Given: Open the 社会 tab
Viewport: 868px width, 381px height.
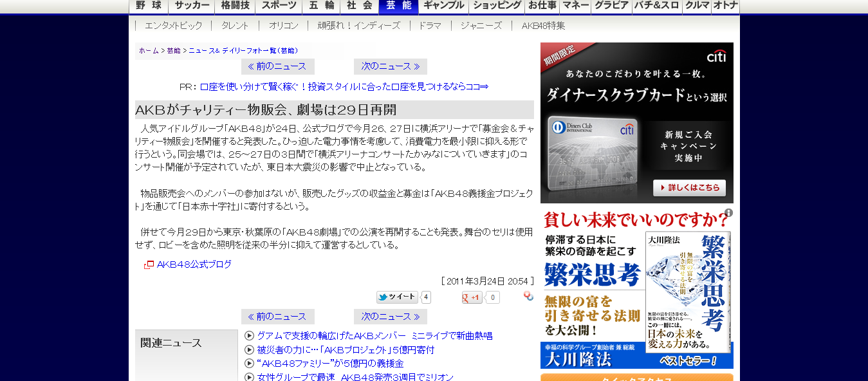Looking at the screenshot, I should coord(360,6).
